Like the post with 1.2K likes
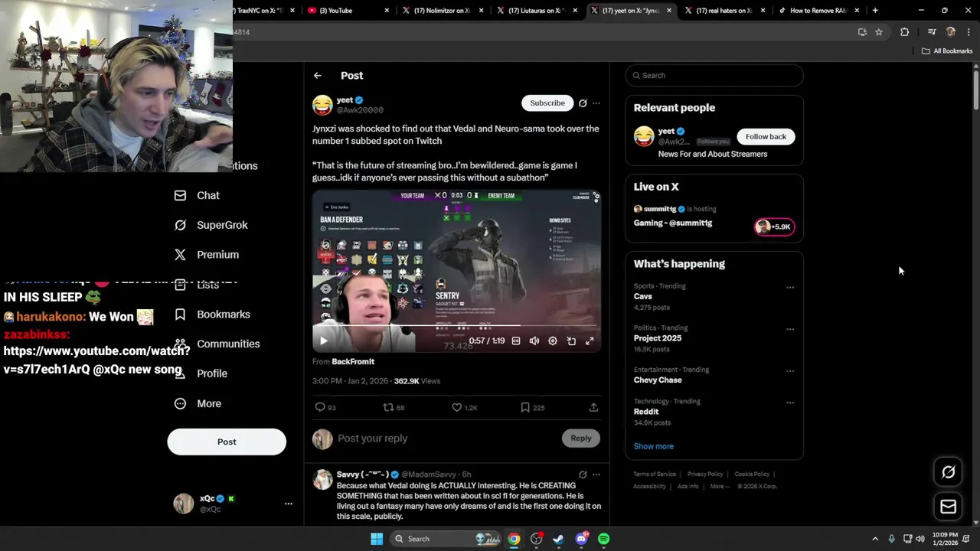Image resolution: width=980 pixels, height=551 pixels. click(x=464, y=408)
